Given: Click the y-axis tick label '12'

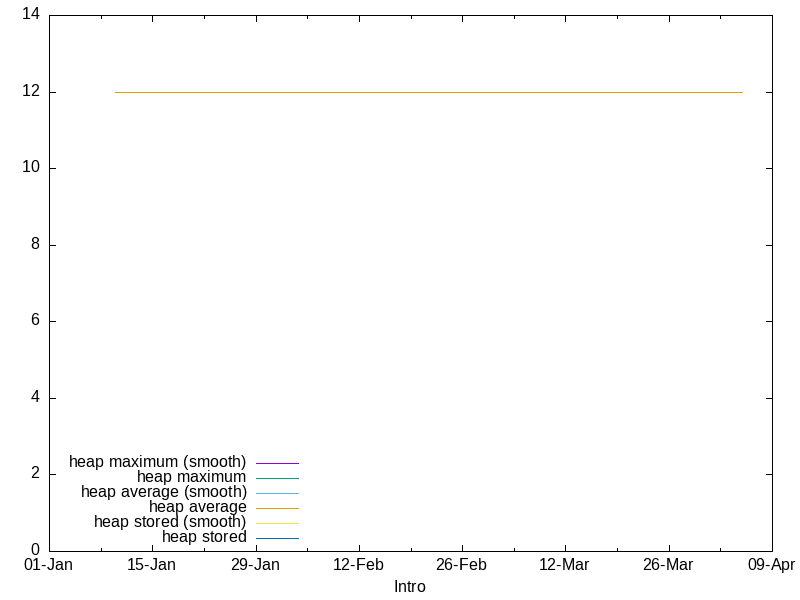Looking at the screenshot, I should tap(30, 92).
